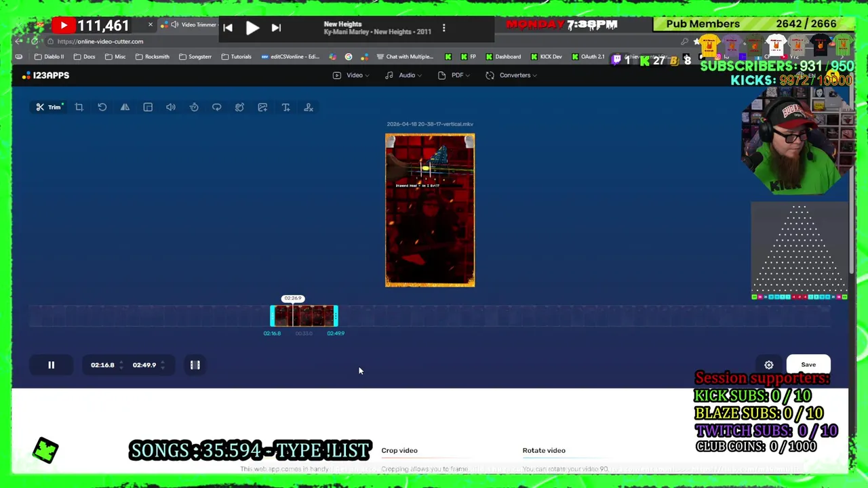Go back using browser back arrow

19,41
